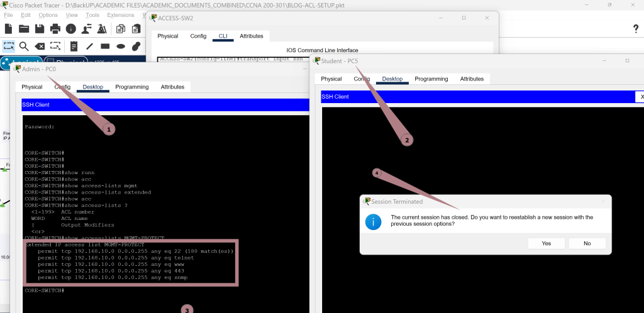Open the File menu
This screenshot has height=313, width=644.
coord(8,14)
